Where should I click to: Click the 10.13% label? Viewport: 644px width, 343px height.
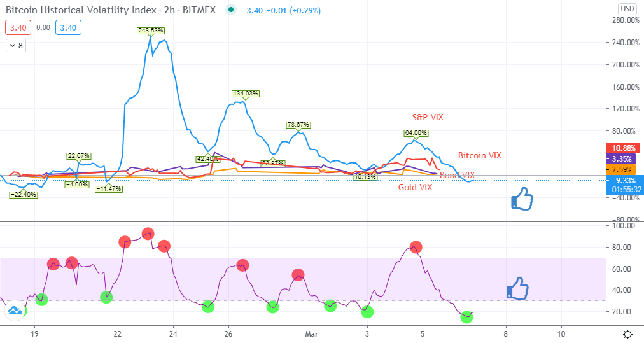(365, 177)
